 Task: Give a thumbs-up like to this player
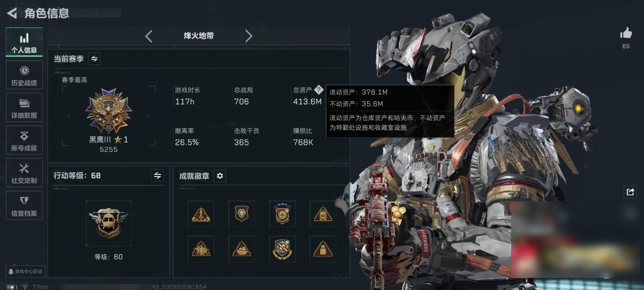click(x=626, y=33)
